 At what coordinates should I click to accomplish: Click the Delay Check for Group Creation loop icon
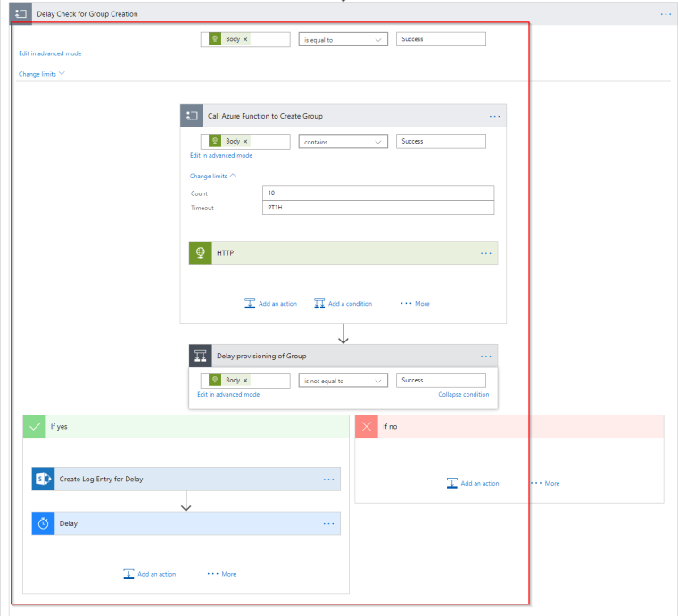click(21, 14)
